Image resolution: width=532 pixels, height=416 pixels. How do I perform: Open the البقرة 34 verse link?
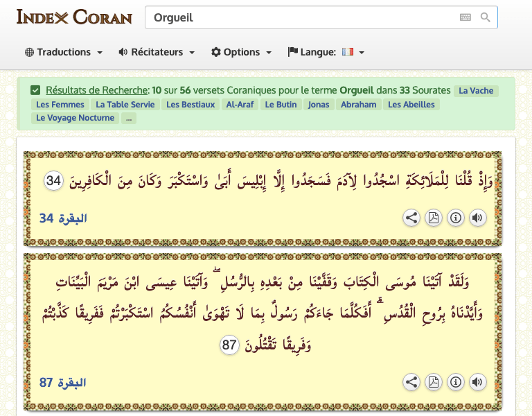64,218
